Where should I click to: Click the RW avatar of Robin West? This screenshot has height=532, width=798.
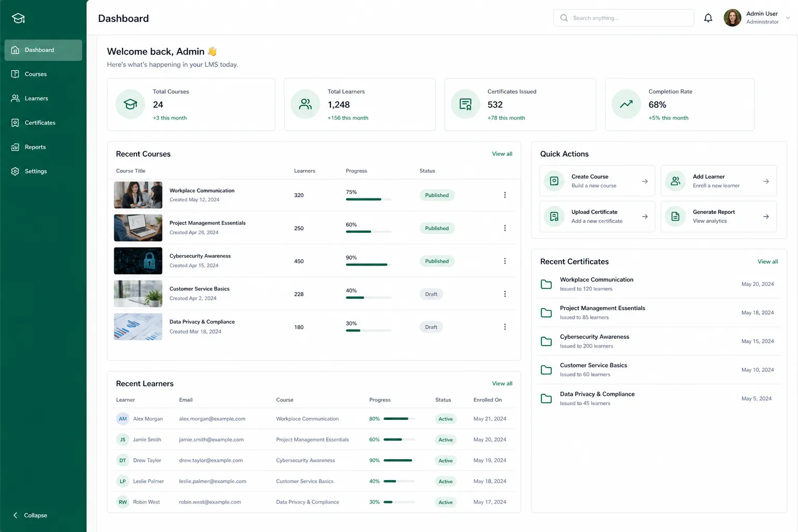123,502
